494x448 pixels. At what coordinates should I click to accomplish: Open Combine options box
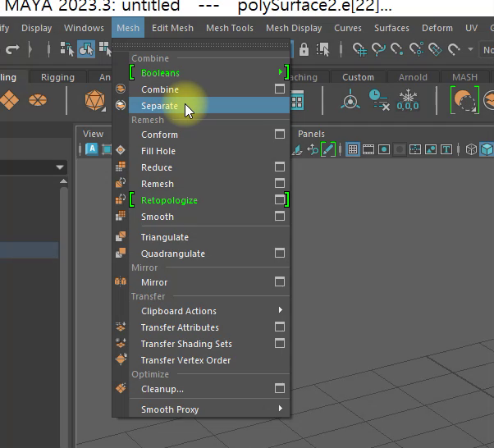(280, 89)
